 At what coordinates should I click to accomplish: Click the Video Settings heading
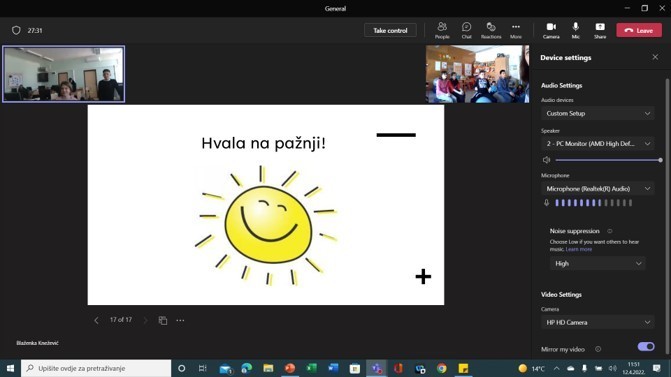561,294
